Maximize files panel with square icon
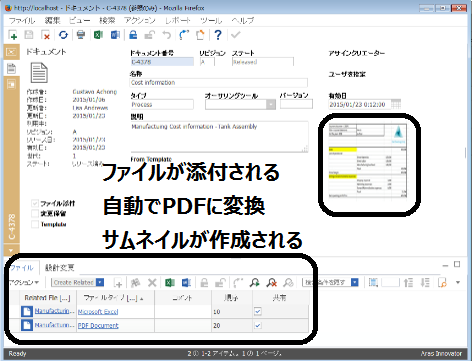The width and height of the screenshot is (472, 361). (457, 264)
